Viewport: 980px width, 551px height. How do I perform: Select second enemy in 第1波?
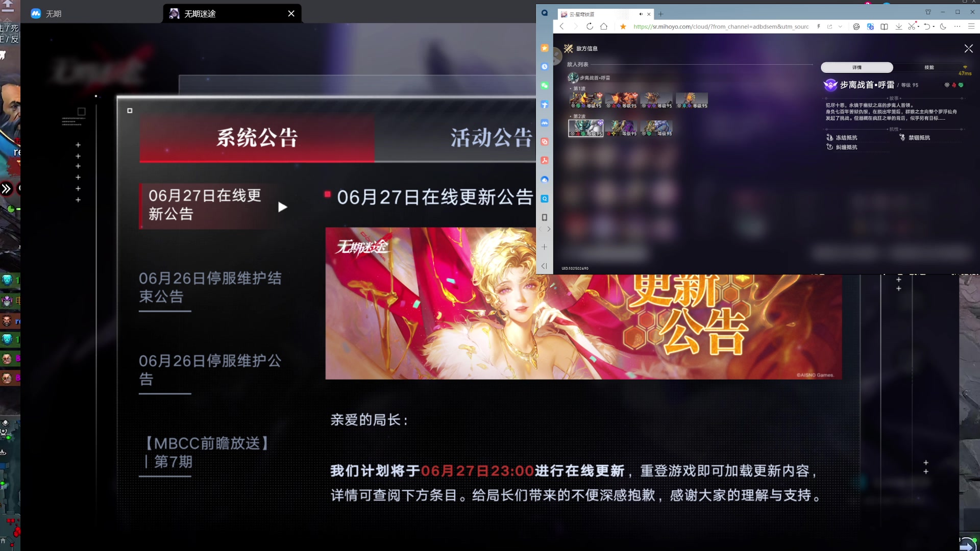click(622, 101)
